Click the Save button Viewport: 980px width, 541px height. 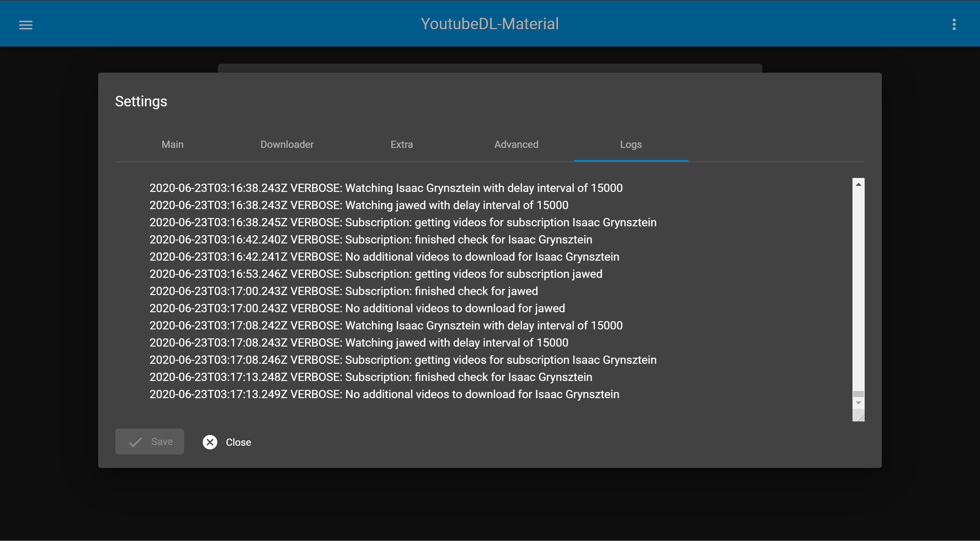click(149, 441)
